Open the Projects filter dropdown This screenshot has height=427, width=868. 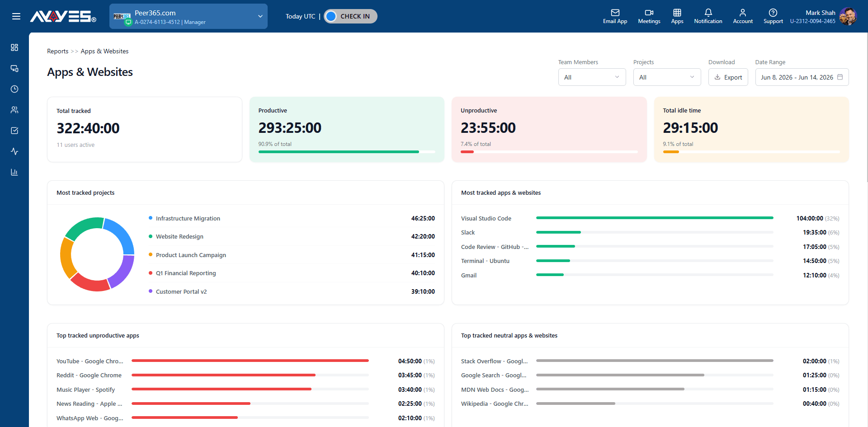pos(667,77)
